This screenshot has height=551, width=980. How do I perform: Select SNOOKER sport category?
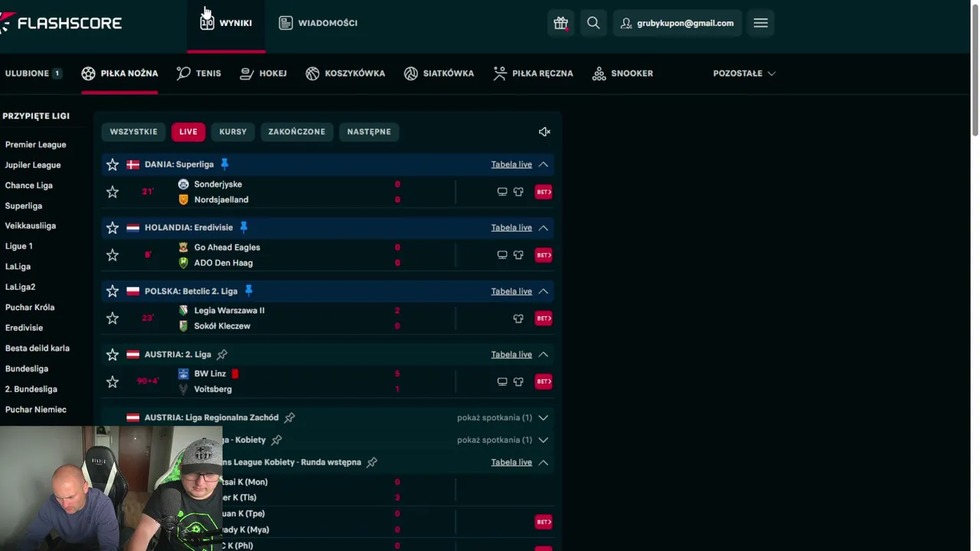(622, 73)
